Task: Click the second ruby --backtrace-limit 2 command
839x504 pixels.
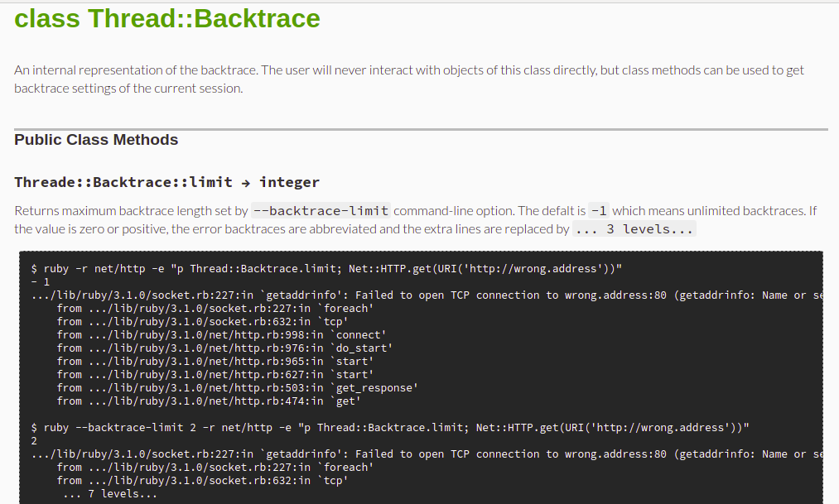Action: point(390,428)
